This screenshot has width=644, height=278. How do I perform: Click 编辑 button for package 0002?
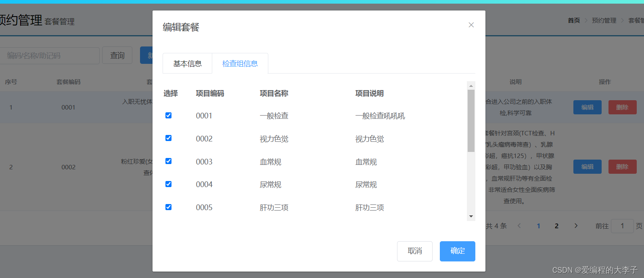coord(588,167)
